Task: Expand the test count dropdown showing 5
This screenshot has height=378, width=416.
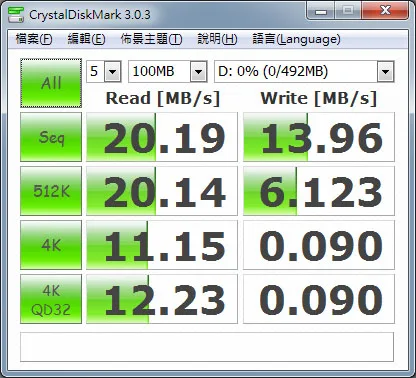Action: (112, 71)
